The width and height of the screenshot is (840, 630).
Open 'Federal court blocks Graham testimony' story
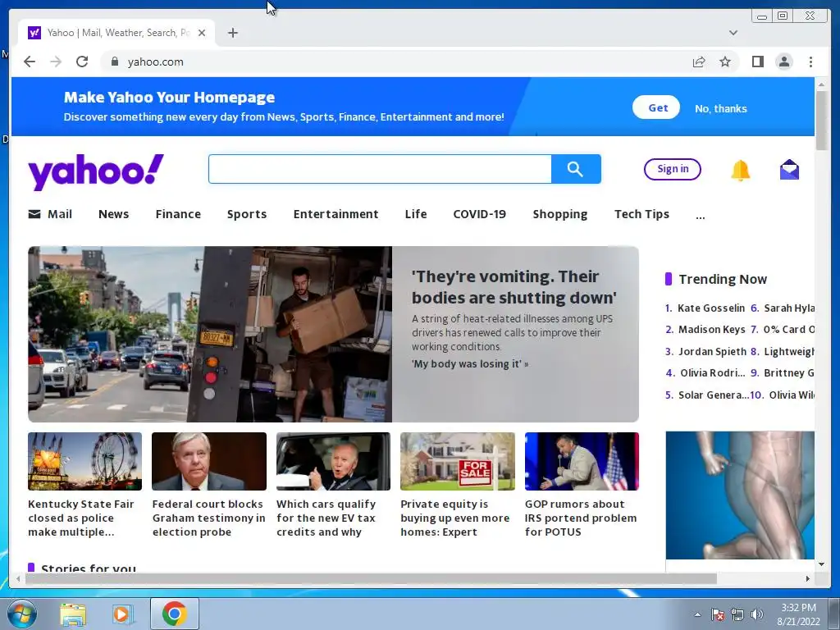208,518
